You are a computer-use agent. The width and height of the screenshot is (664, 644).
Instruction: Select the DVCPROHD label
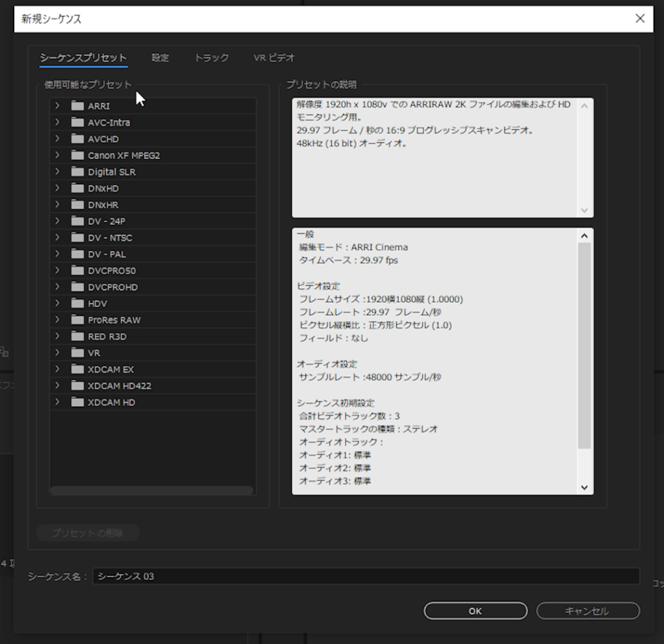coord(113,287)
